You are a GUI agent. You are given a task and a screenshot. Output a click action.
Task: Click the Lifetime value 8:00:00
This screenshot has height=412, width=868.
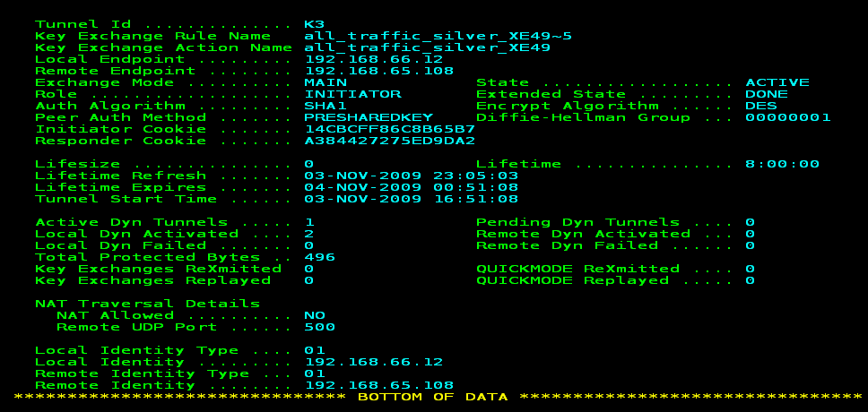coord(782,164)
